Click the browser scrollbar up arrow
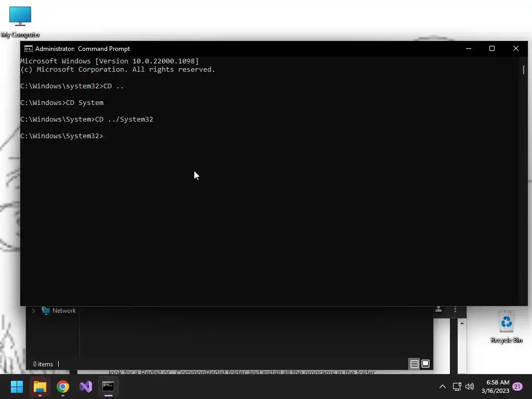Screen dimensions: 532x399 (x=462, y=323)
